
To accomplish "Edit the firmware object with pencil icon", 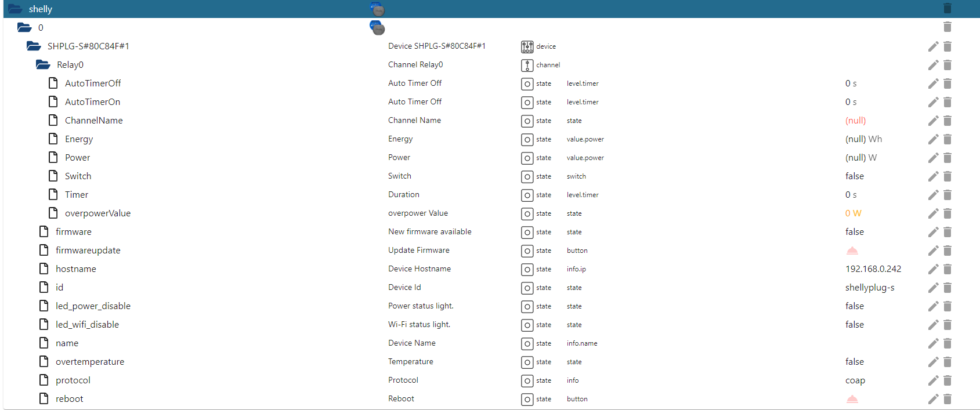I will pos(933,232).
